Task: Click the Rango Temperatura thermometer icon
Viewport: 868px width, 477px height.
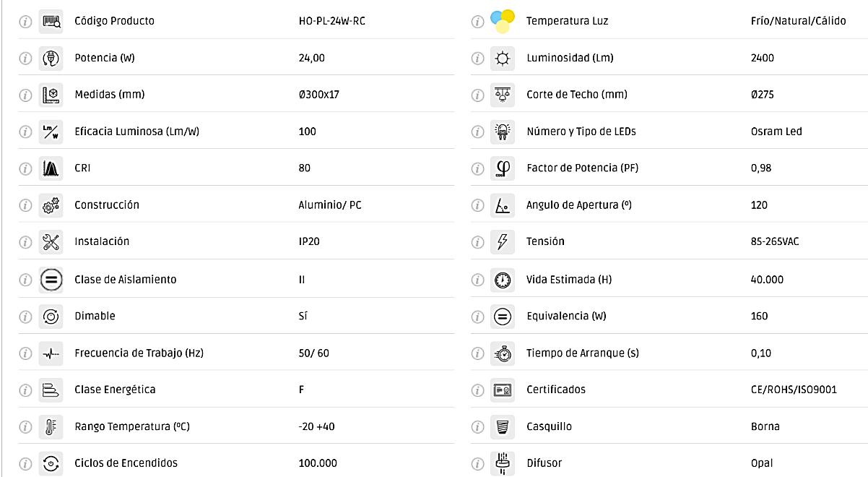Action: point(51,426)
